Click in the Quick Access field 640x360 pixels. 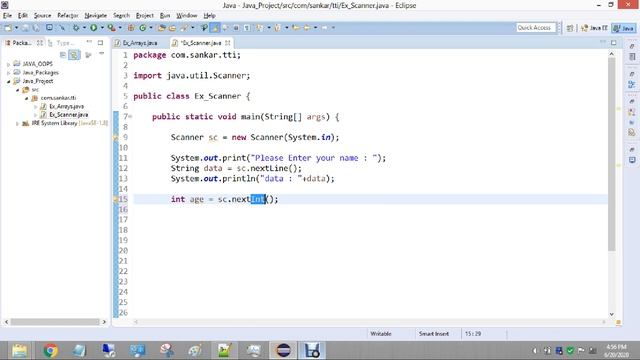tap(536, 27)
